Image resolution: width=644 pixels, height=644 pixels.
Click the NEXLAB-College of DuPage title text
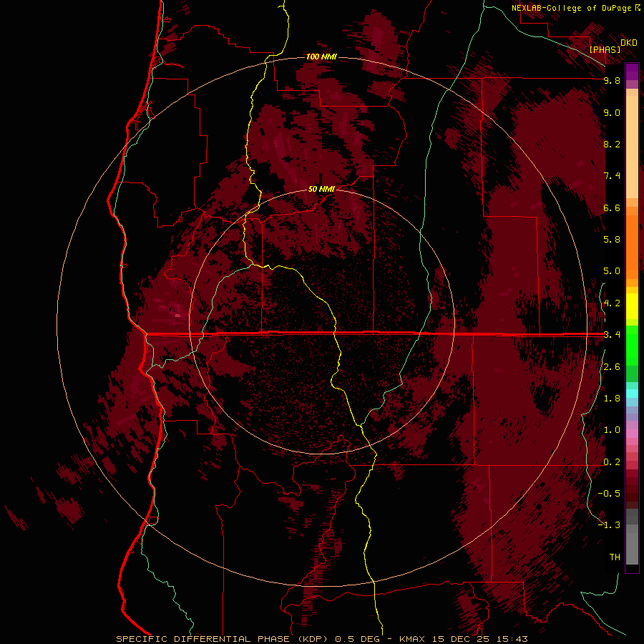pyautogui.click(x=572, y=8)
